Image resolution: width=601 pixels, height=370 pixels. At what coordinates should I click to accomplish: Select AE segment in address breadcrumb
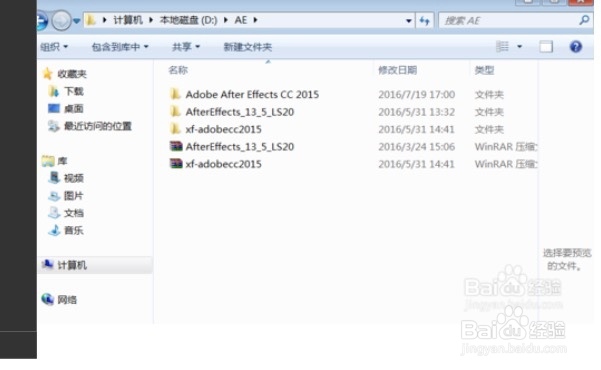tap(241, 20)
